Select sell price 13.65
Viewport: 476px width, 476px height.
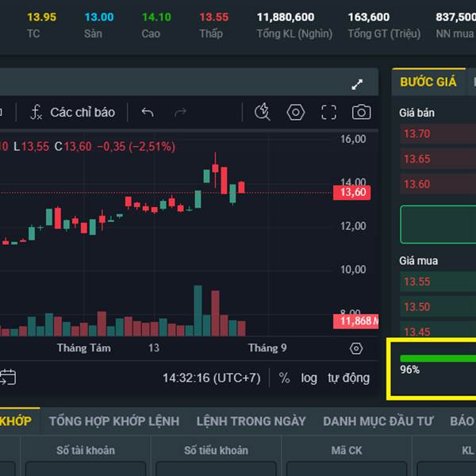[438, 159]
